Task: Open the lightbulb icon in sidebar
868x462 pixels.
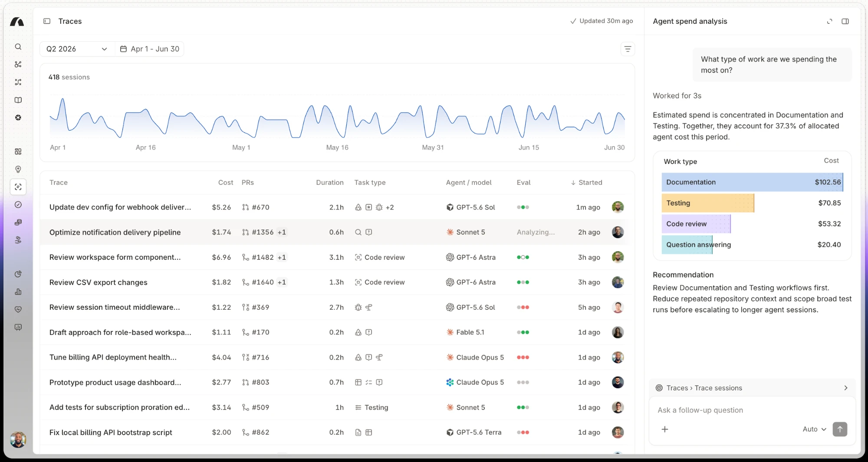Action: pos(18,169)
